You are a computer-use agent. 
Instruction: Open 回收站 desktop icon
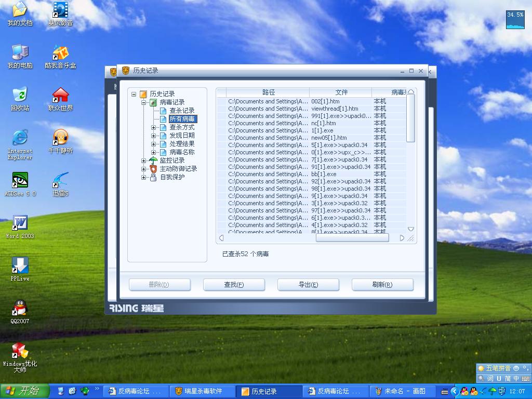coord(20,99)
